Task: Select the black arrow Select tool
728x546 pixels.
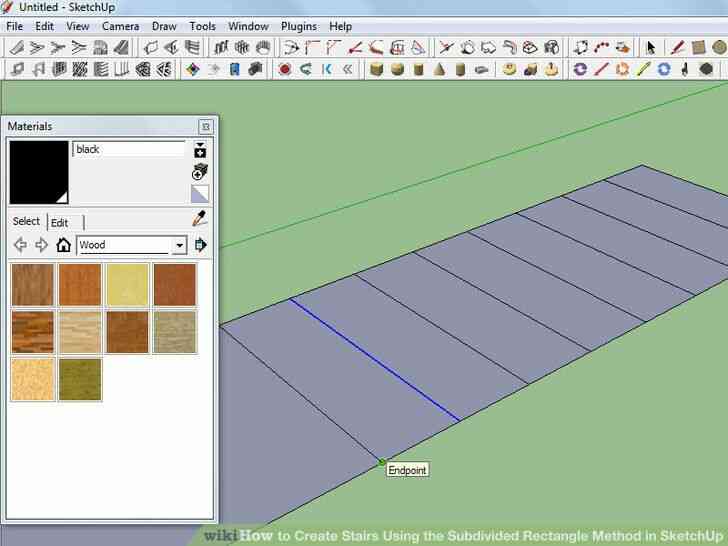Action: tap(651, 47)
